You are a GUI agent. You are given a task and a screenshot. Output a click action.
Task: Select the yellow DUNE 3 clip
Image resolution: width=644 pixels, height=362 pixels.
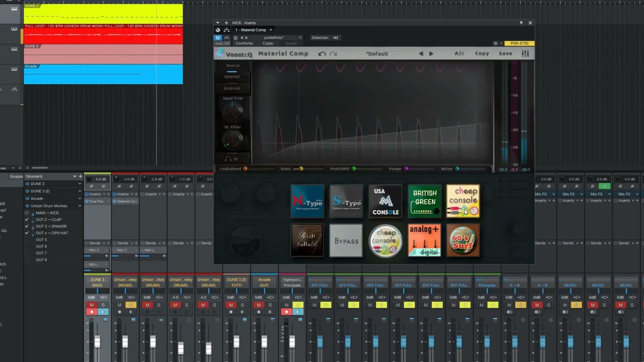(103, 14)
